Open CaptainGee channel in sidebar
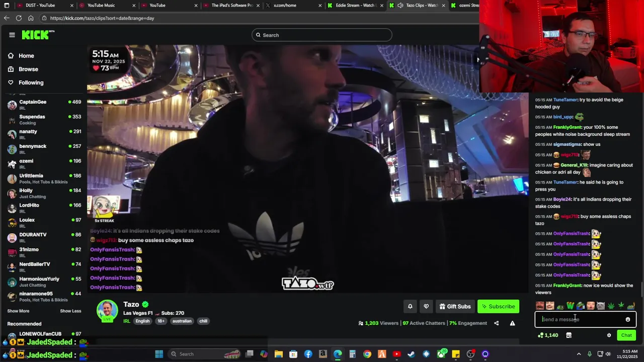644x362 pixels. (44, 105)
